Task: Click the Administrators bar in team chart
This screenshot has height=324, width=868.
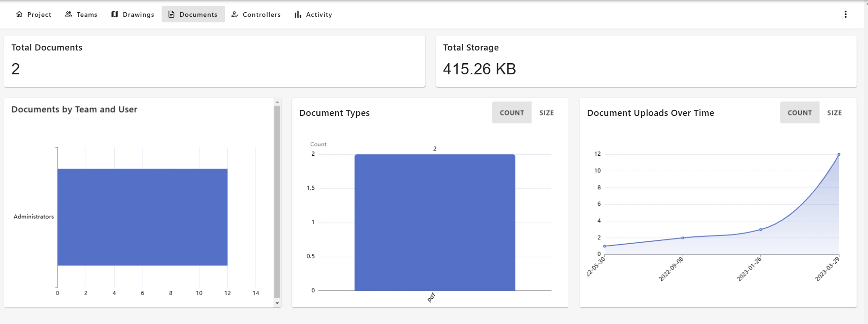Action: [x=142, y=217]
